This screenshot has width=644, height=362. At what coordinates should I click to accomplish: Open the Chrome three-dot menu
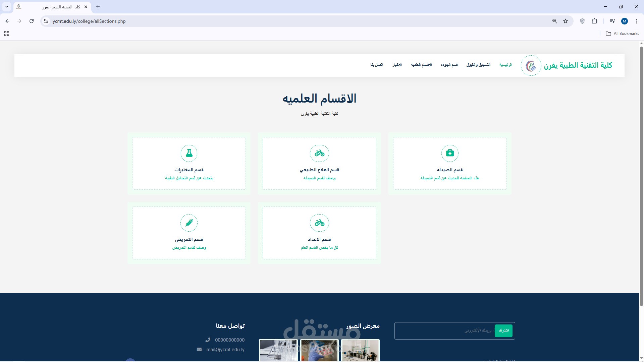click(636, 21)
